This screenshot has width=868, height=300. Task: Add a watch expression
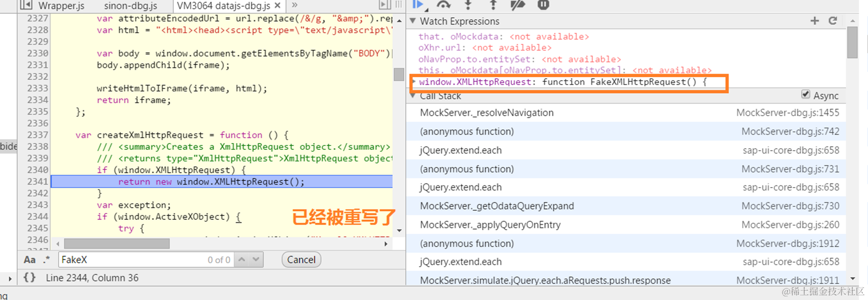pyautogui.click(x=815, y=21)
